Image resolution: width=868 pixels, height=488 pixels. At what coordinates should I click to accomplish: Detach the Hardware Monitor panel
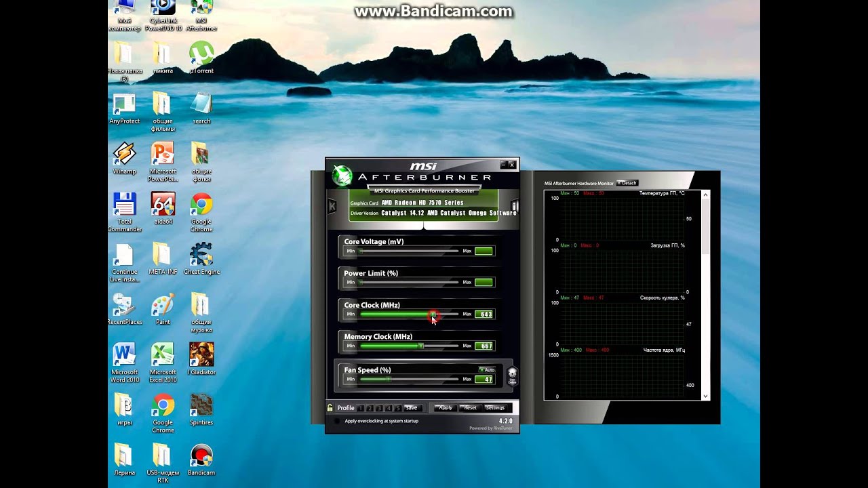(627, 183)
